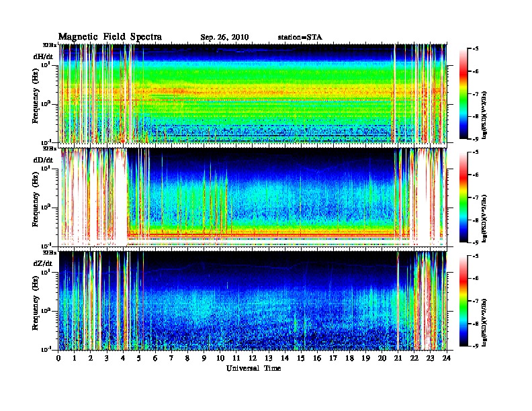Click the hour "10" tick label
The height and width of the screenshot is (411, 532).
click(x=220, y=358)
